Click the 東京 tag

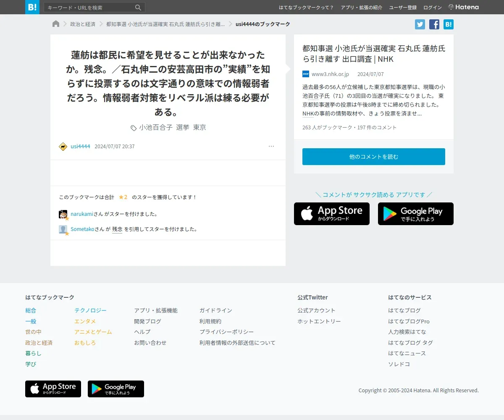199,127
